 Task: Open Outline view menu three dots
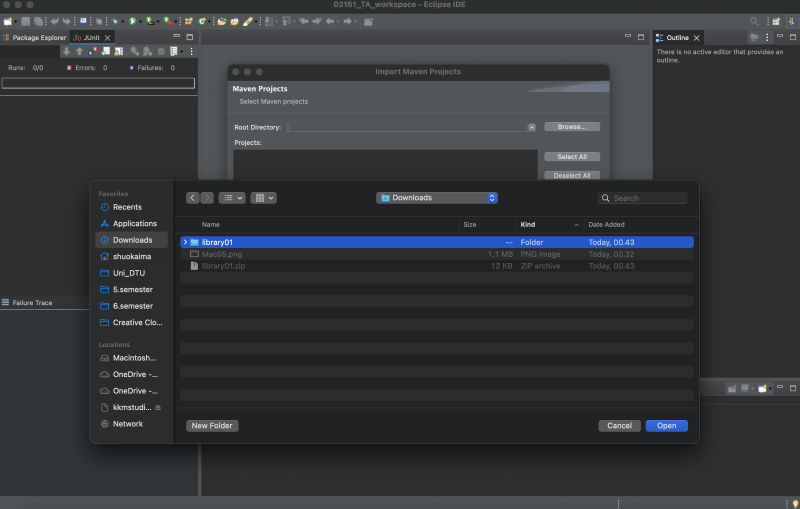tap(767, 37)
